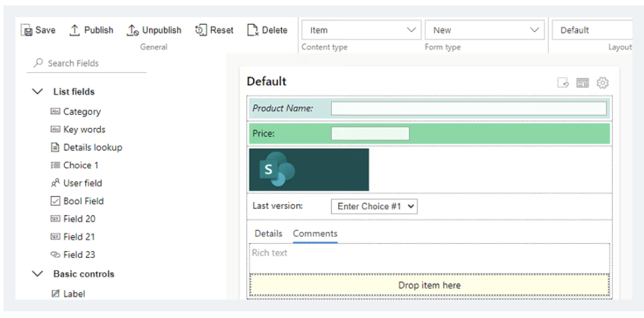644x318 pixels.
Task: Click the Rich text area
Action: pos(430,258)
